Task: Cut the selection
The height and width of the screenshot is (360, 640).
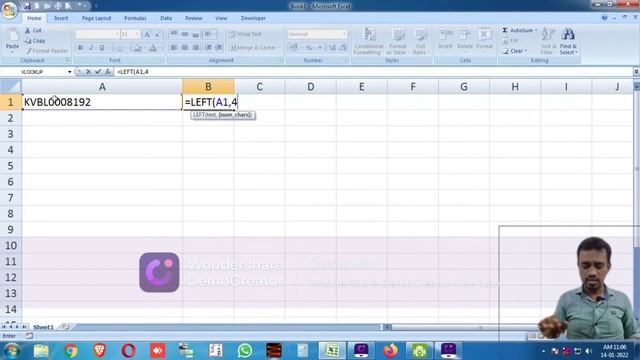Action: click(33, 31)
